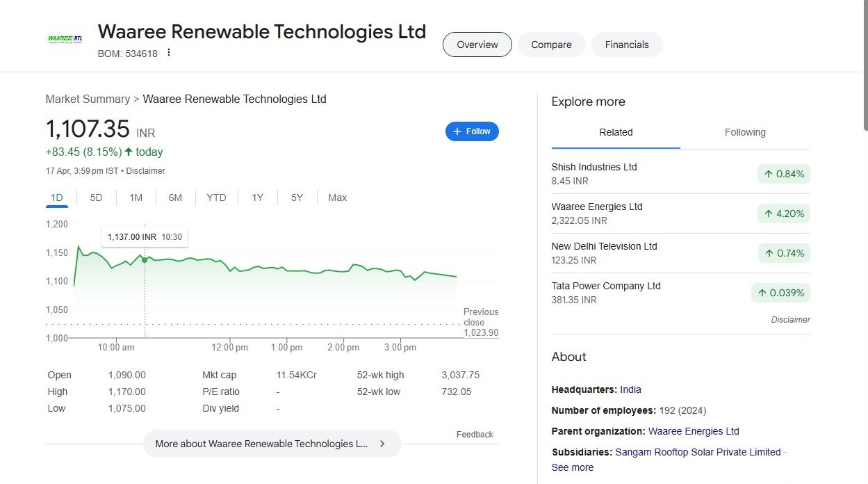Click the Number of employees entry
Screen dimensions: 868x484
click(x=628, y=410)
